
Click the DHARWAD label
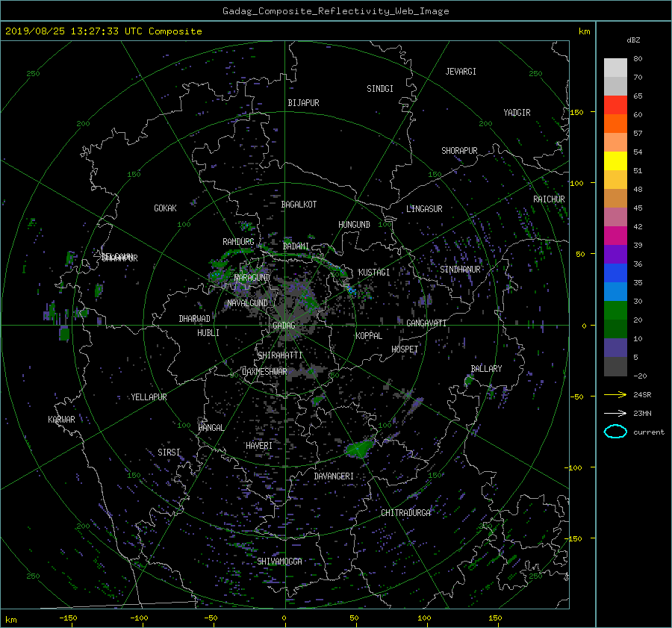click(x=195, y=319)
